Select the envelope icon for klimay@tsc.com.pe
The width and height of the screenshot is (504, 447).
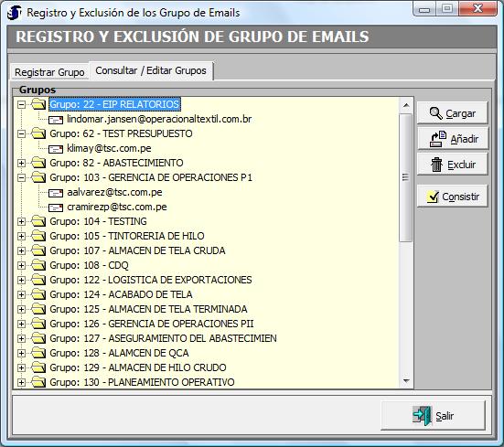(x=56, y=149)
